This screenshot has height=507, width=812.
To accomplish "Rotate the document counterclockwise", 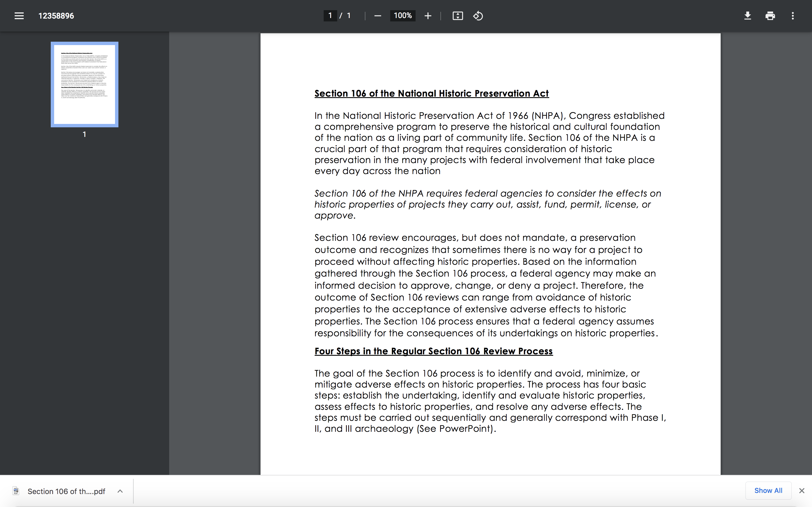I will click(478, 16).
